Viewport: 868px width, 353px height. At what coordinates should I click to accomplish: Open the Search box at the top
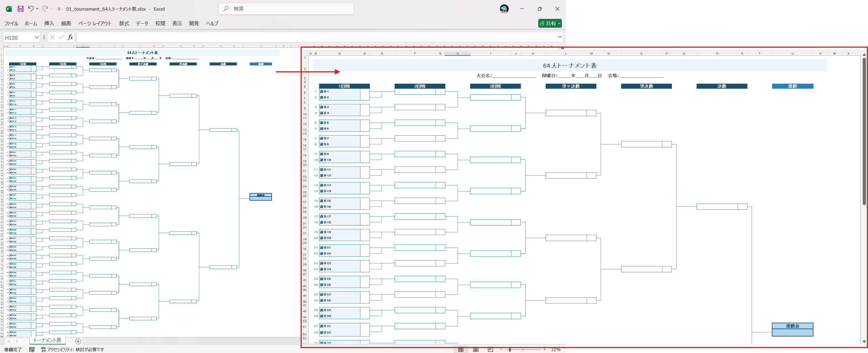click(x=286, y=9)
